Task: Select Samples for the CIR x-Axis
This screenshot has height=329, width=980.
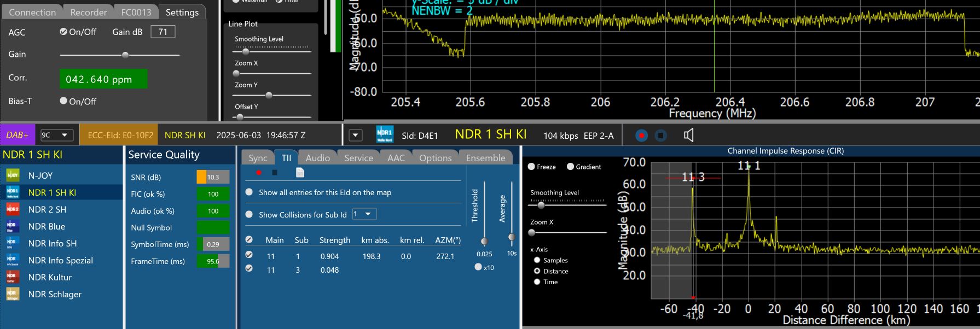Action: 537,260
